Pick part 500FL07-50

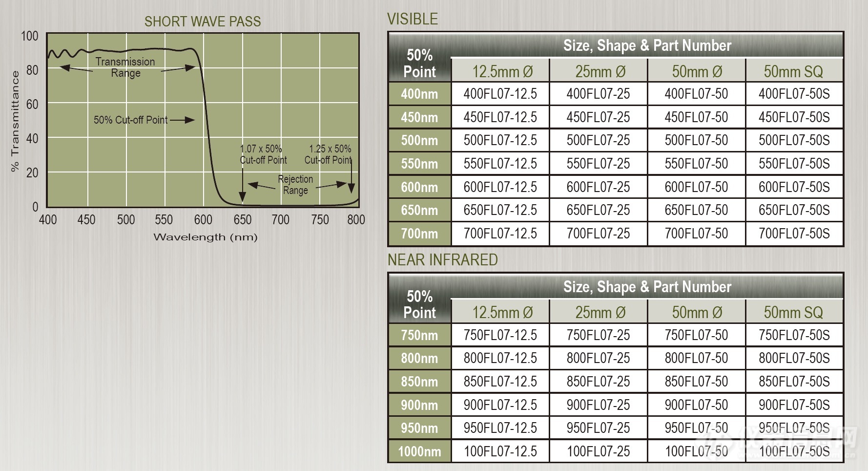[696, 140]
